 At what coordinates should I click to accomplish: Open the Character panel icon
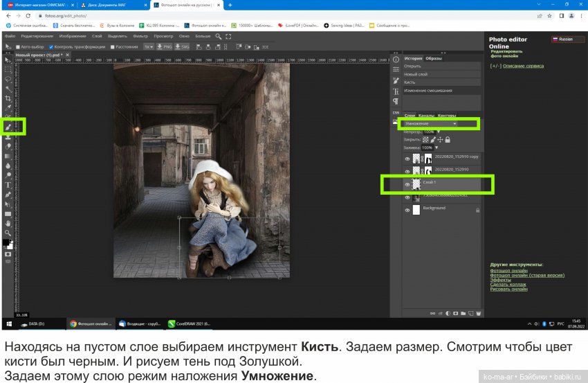[x=396, y=91]
